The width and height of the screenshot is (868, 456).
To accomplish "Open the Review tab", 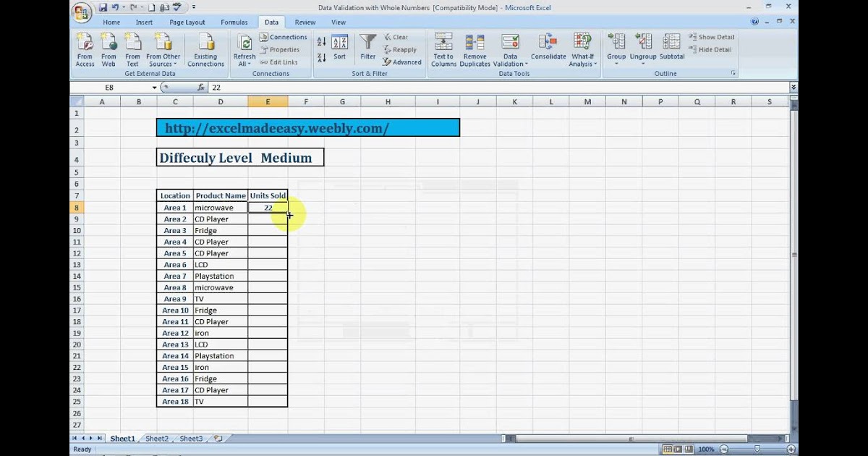I will pyautogui.click(x=305, y=22).
